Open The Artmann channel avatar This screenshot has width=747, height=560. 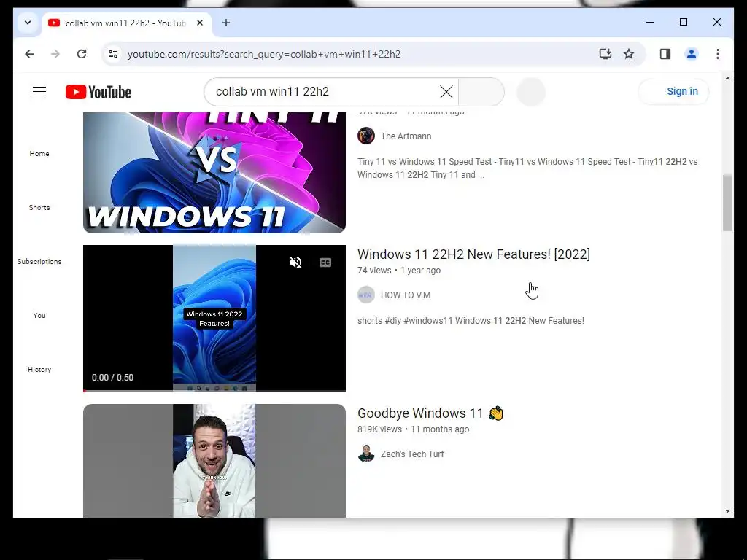coord(366,136)
